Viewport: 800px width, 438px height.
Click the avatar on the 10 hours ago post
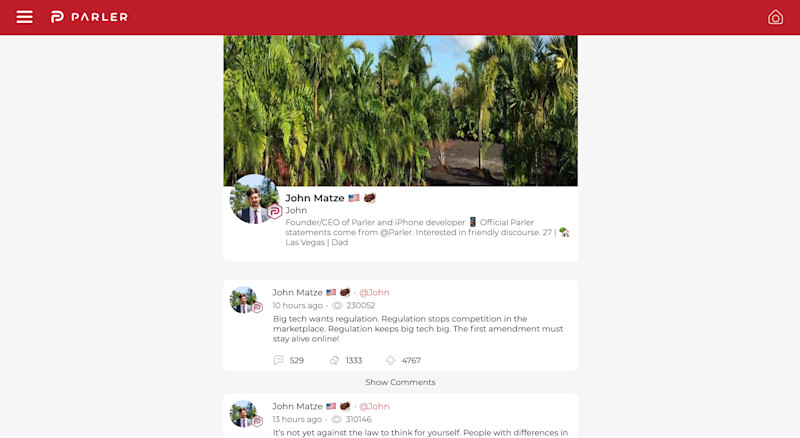coord(244,300)
